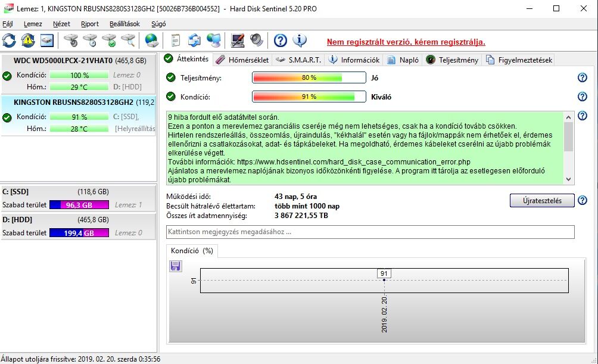The height and width of the screenshot is (364, 598).
Task: Open the Riport menu
Action: click(x=89, y=24)
